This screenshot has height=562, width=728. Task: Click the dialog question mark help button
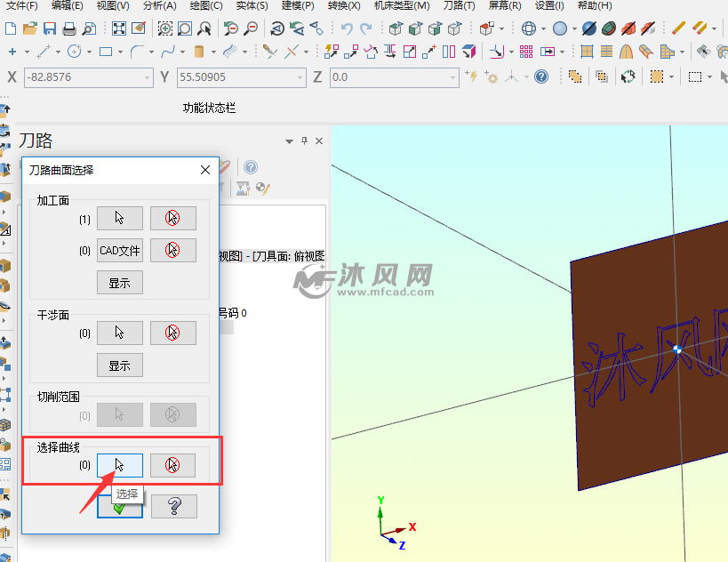tap(174, 506)
